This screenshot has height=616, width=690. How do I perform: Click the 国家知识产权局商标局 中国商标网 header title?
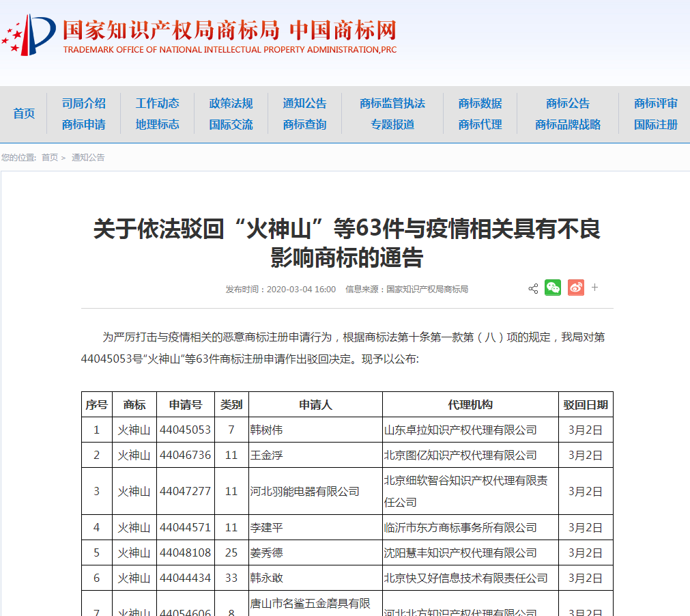pyautogui.click(x=229, y=30)
